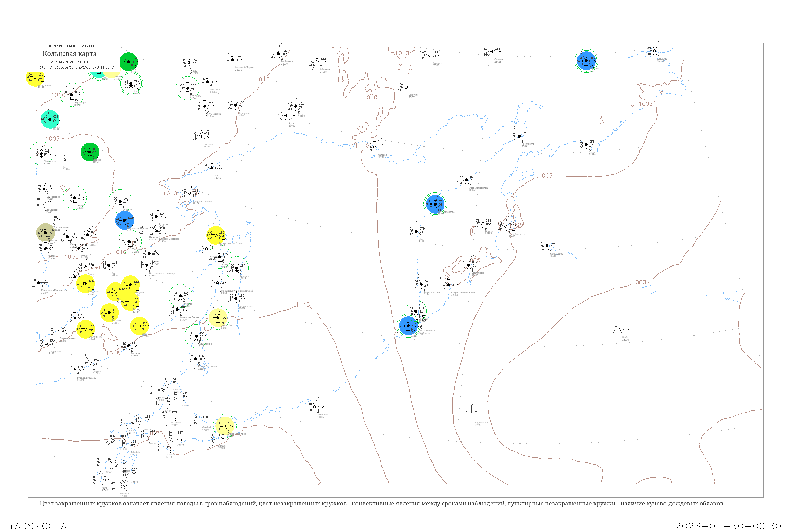The width and height of the screenshot is (798, 532).
Task: Click the yellow fog marker at Николаевск-на-Амуре
Action: click(x=216, y=235)
